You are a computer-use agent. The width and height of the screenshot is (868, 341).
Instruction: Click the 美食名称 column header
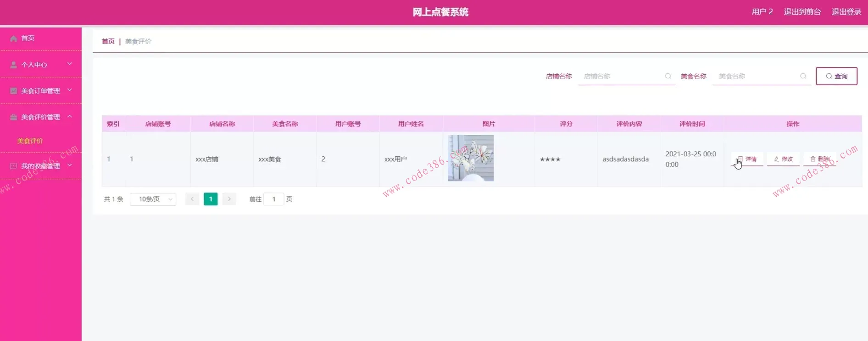point(285,124)
